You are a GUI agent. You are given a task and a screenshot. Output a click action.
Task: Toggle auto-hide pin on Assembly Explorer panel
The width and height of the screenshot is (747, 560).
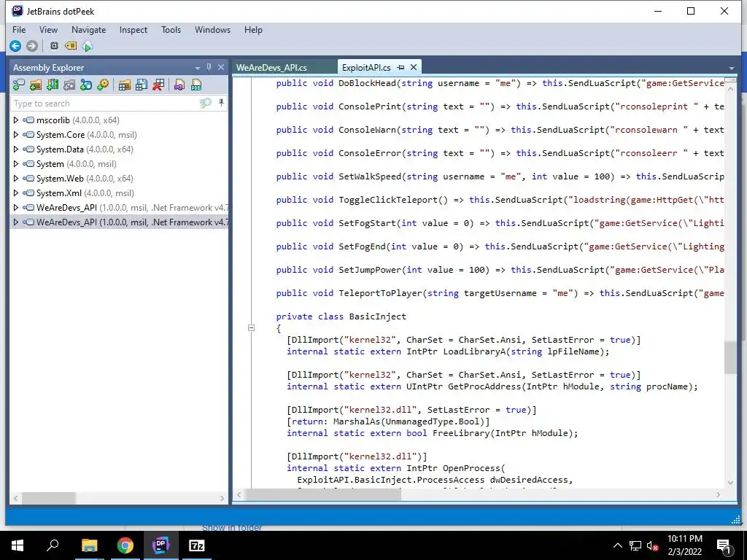(209, 68)
